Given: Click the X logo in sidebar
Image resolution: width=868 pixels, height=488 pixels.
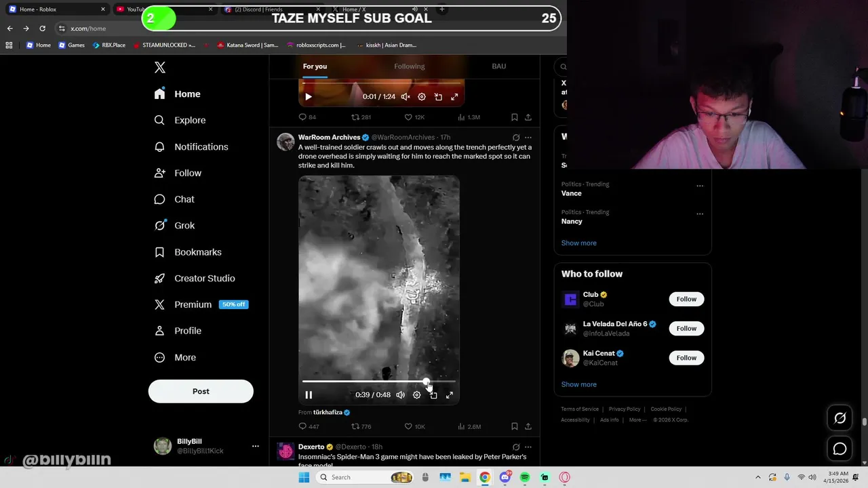Looking at the screenshot, I should (x=160, y=67).
